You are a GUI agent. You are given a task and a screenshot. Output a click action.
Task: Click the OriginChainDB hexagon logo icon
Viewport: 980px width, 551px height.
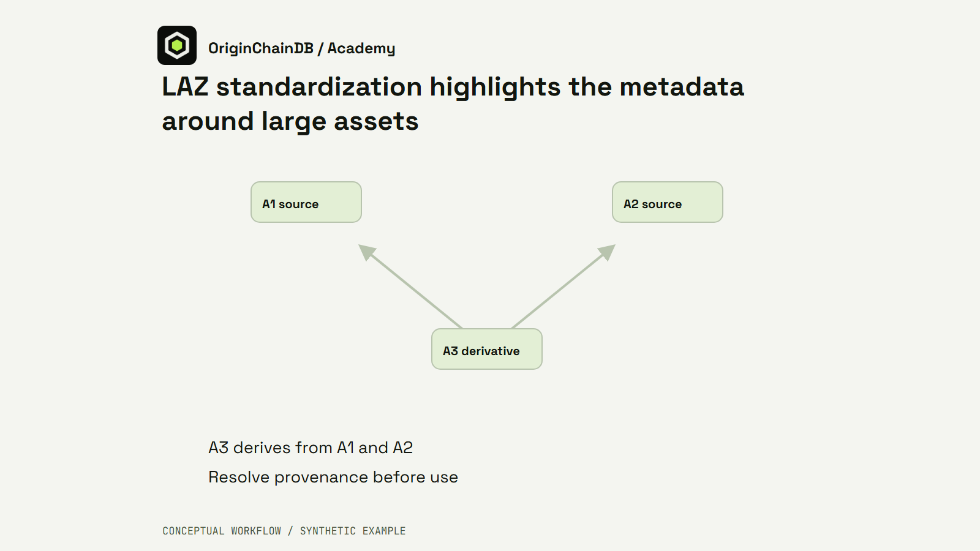pos(177,45)
